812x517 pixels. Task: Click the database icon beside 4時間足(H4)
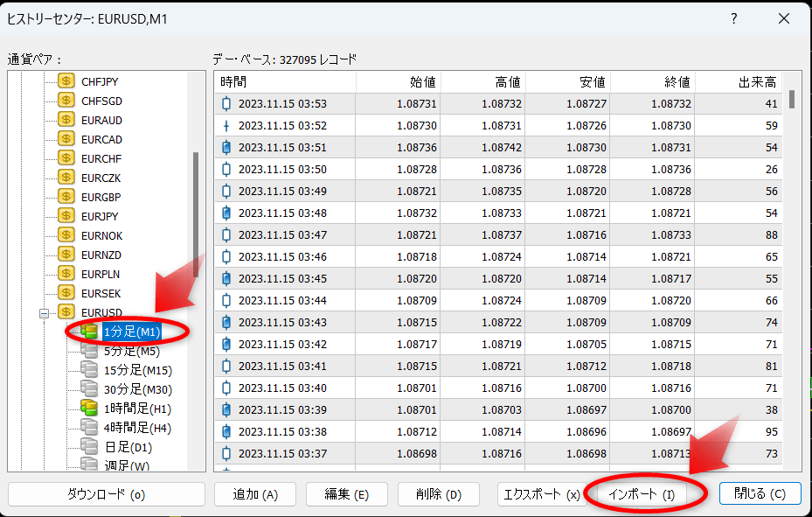pyautogui.click(x=91, y=428)
